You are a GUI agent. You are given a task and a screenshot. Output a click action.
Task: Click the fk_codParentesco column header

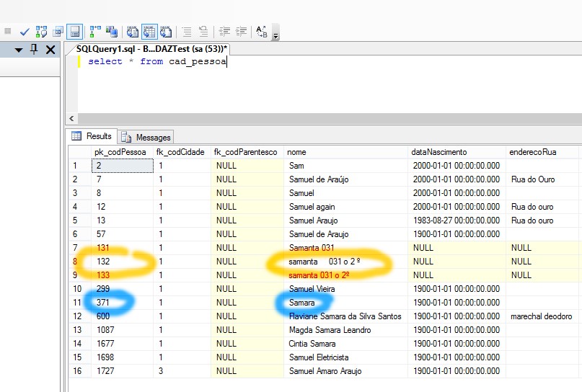[247, 152]
